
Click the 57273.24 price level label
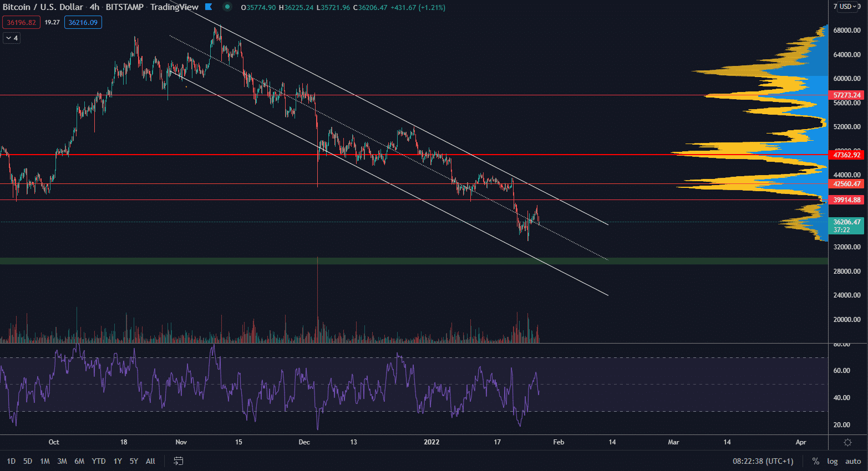(x=846, y=95)
